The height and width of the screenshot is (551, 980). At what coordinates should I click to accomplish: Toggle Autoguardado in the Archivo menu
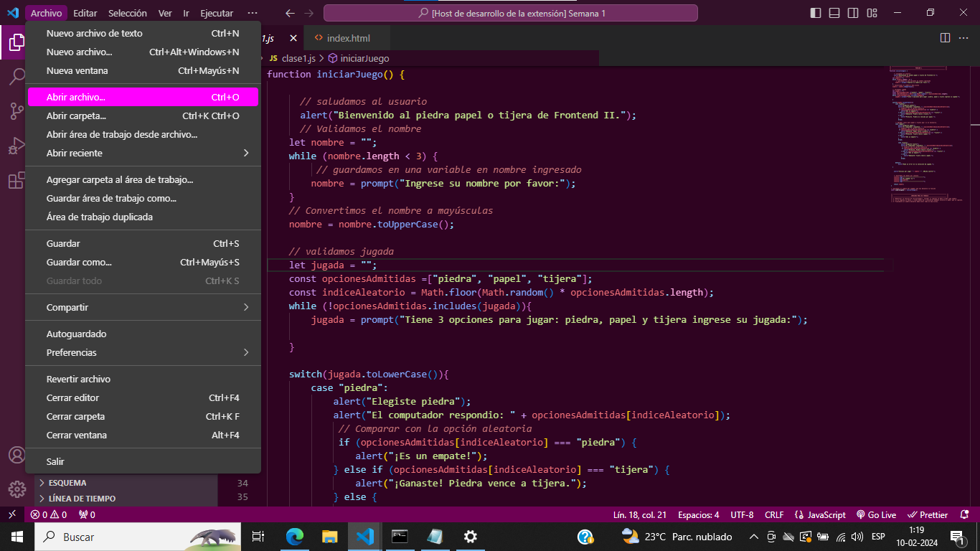(x=143, y=334)
